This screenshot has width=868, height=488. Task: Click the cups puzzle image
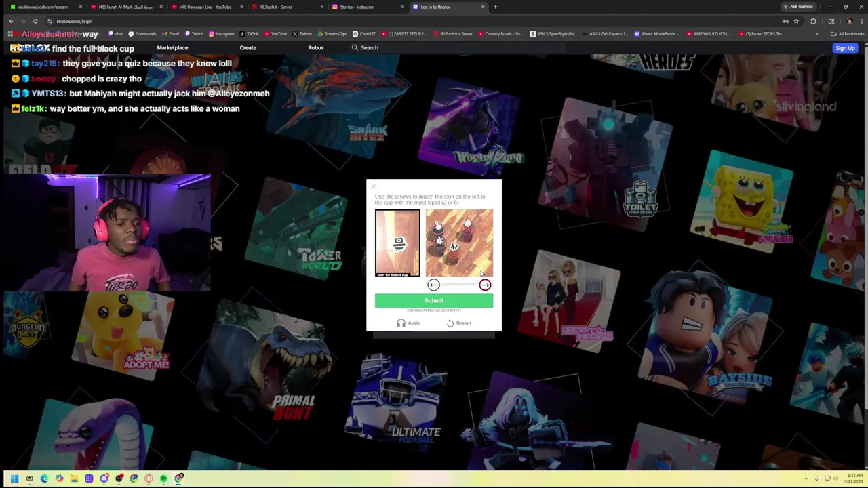tap(459, 243)
